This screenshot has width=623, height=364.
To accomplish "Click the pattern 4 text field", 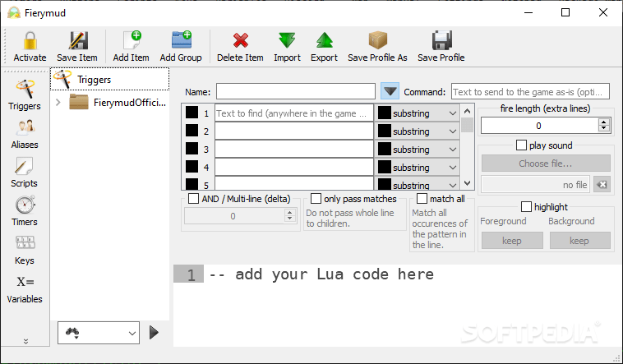I will (294, 168).
